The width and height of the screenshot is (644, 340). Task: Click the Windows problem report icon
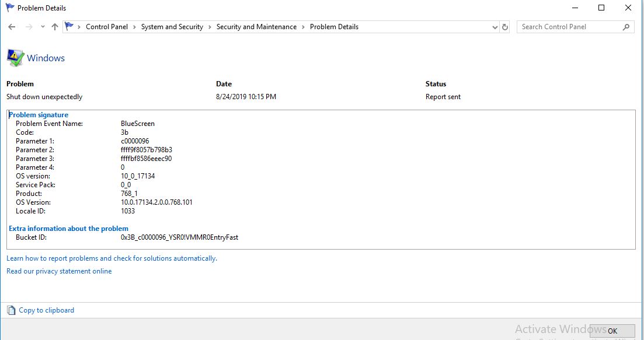pyautogui.click(x=15, y=58)
